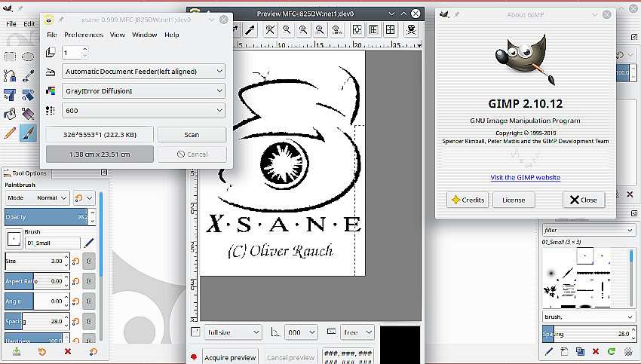Select the Gradient tool in GIMP toolbox
This screenshot has height=364, width=641.
pos(28,114)
